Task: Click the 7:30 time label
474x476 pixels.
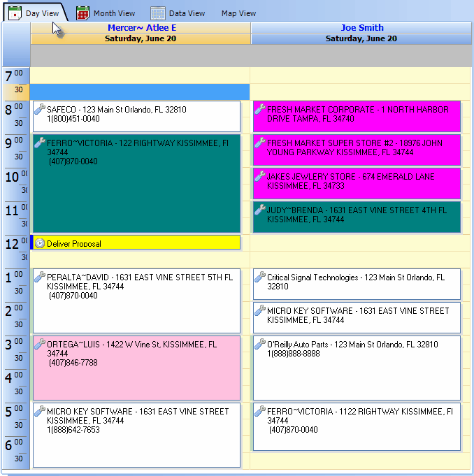Action: tap(18, 89)
